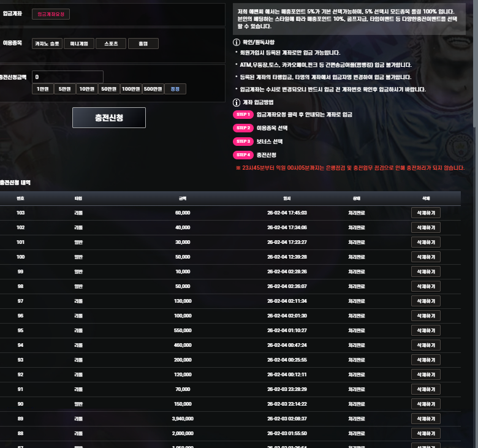Select the 카지노 슬롯 game category

click(47, 44)
